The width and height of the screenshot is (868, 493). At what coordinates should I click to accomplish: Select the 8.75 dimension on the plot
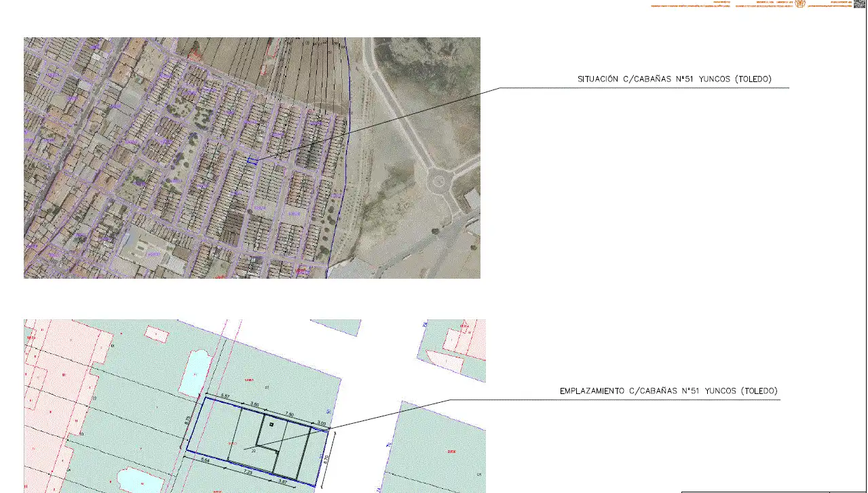click(x=187, y=420)
